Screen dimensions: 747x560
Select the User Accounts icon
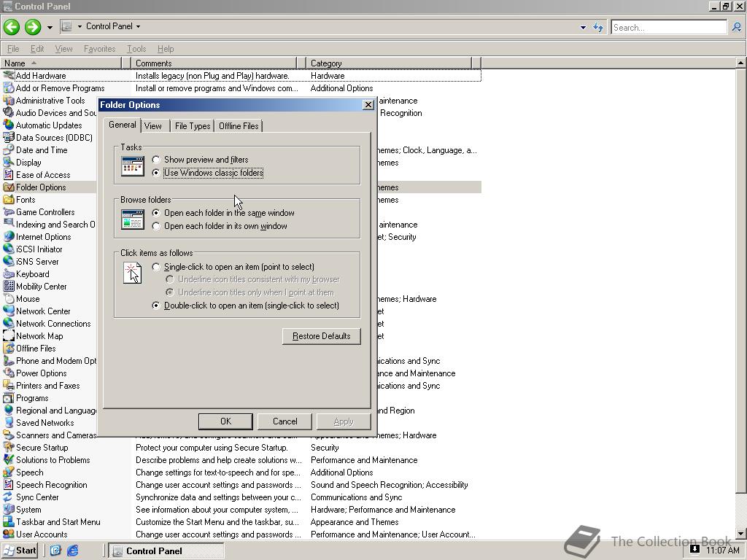pyautogui.click(x=9, y=534)
